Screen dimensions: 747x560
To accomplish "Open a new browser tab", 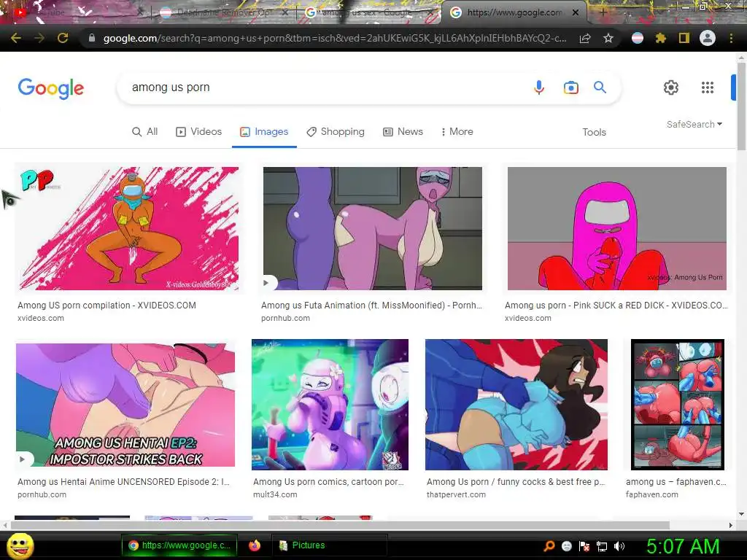I will coord(603,12).
